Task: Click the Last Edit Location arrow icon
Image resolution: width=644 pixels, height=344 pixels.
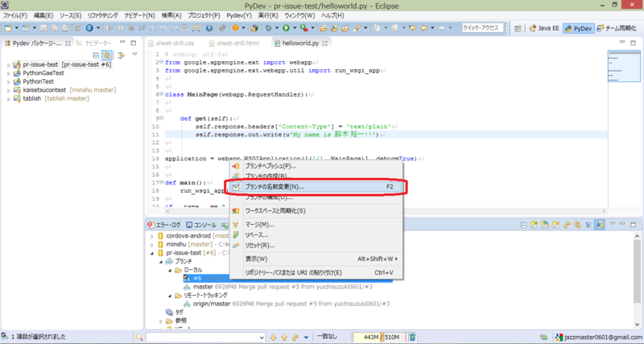Action: click(x=413, y=28)
